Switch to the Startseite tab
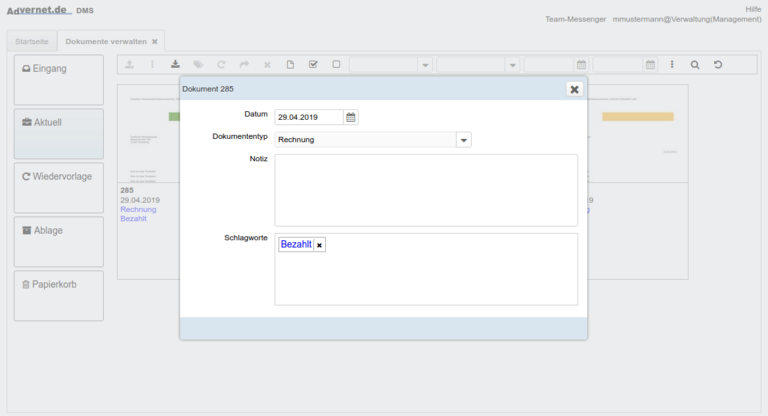 click(31, 41)
